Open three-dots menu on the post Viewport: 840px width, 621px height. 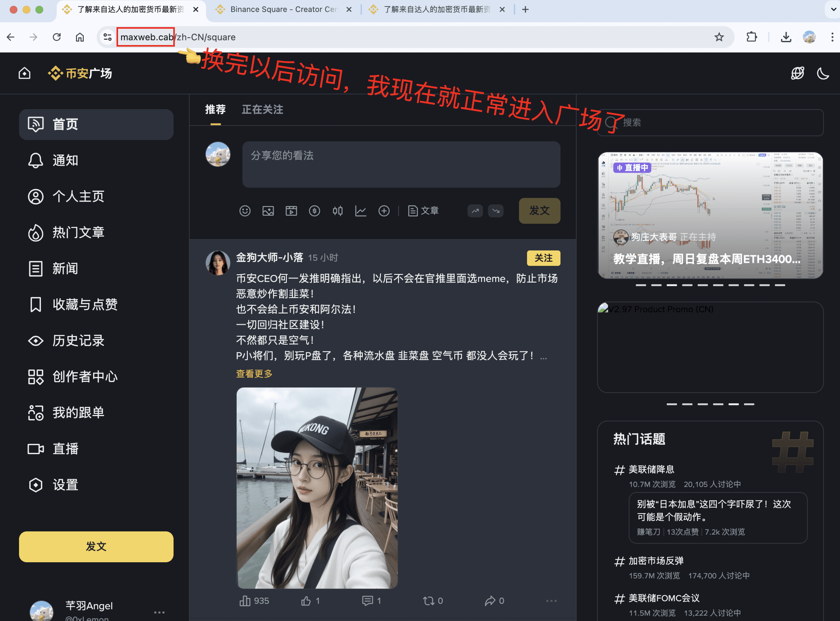click(551, 601)
